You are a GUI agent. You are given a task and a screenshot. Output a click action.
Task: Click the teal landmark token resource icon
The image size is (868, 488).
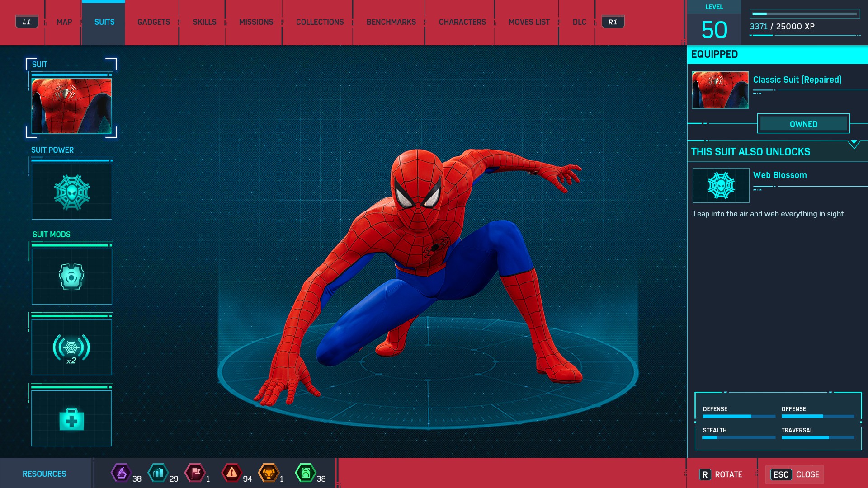[x=158, y=473]
